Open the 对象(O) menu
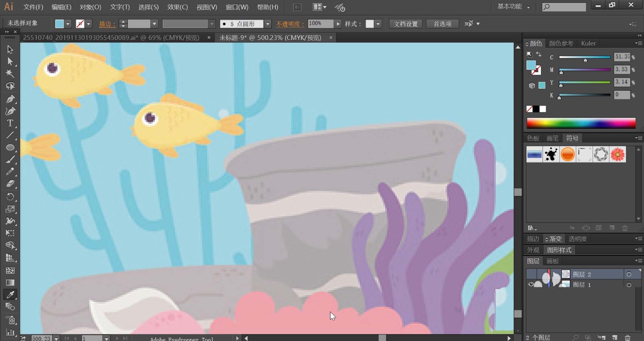Screen dimensions: 644x341 pyautogui.click(x=90, y=7)
